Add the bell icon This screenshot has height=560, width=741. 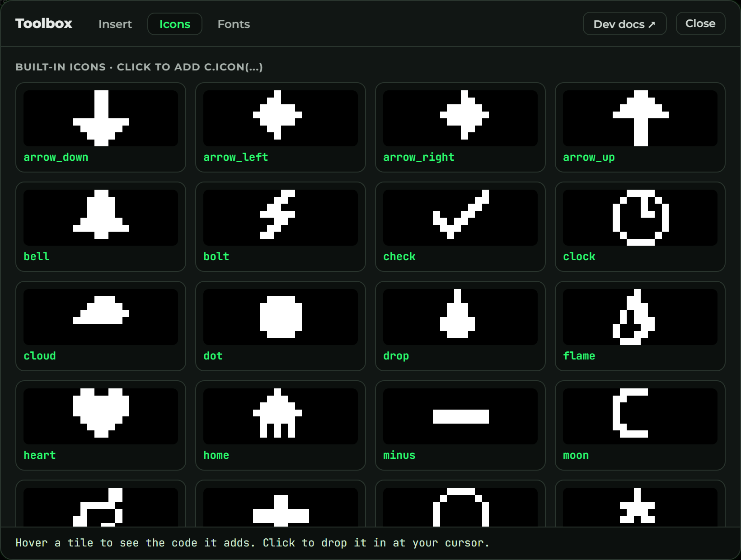click(x=101, y=227)
